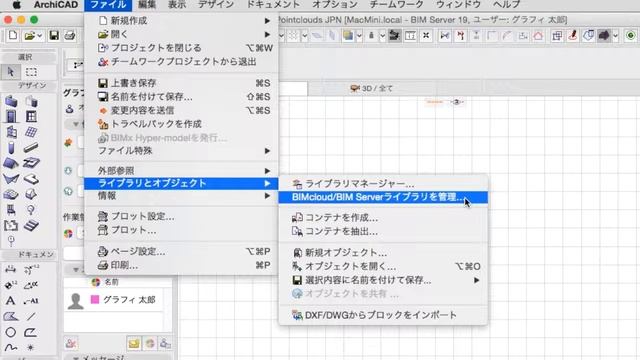The height and width of the screenshot is (360, 640).
Task: Click the Print toolbar icon
Action: [x=70, y=36]
